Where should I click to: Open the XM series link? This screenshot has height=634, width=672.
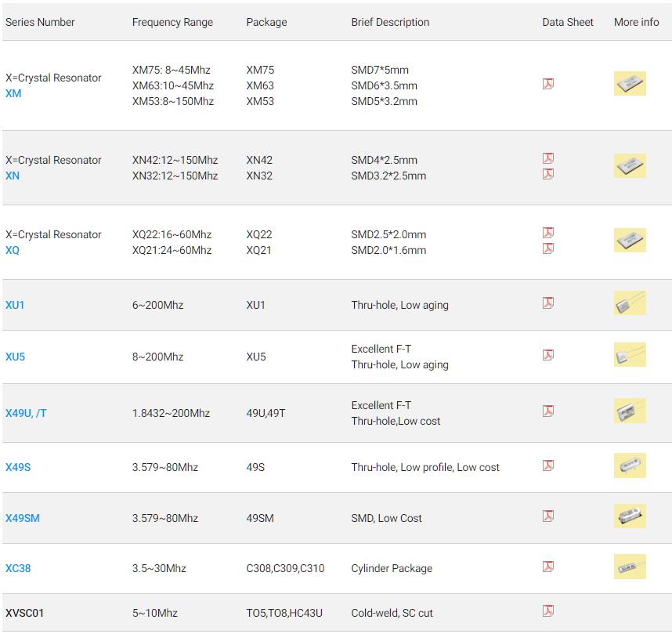click(13, 94)
